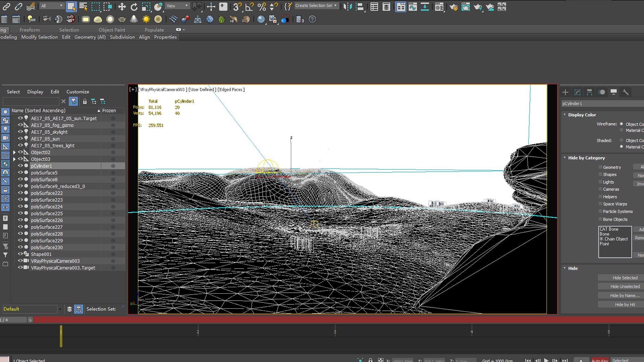
Task: Open the View coordinate system dropdown
Action: tap(177, 6)
